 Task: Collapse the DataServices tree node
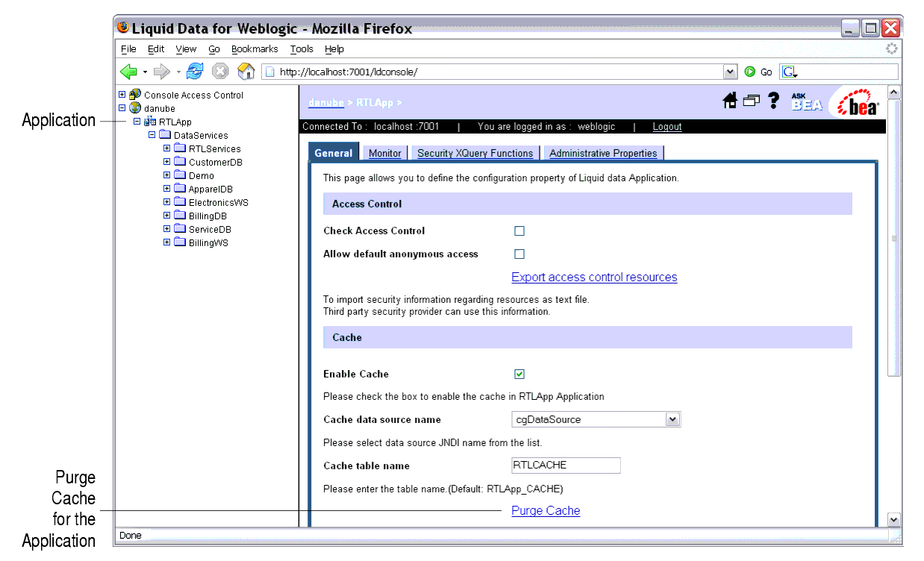(152, 135)
